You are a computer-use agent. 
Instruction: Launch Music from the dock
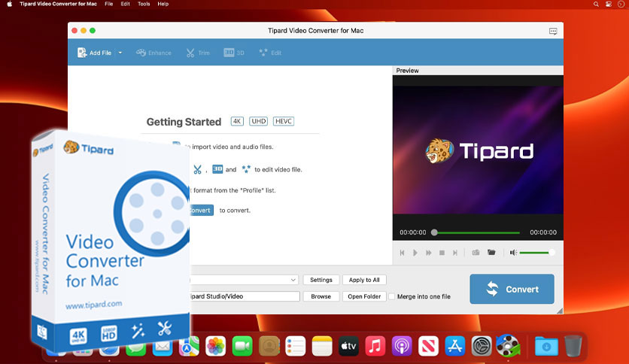(375, 346)
